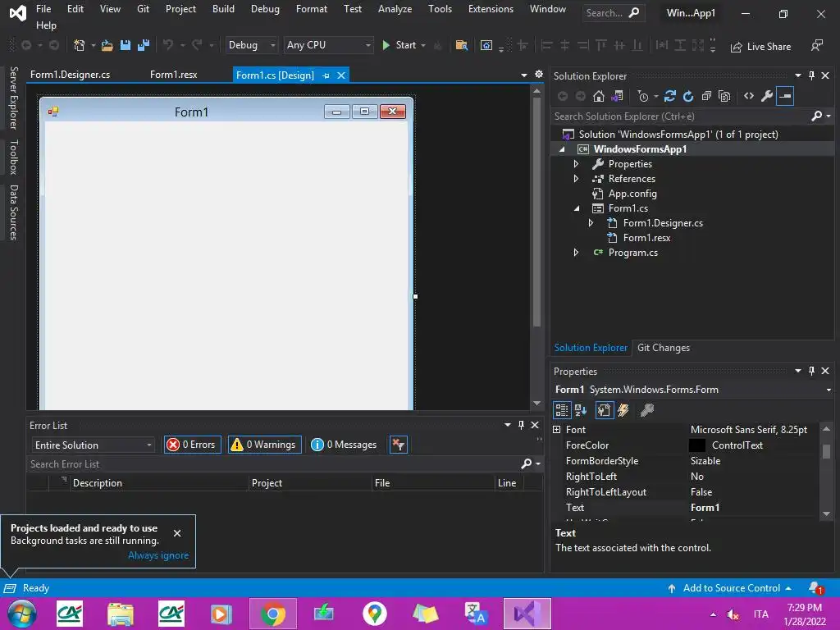Start debugging with the green Start button
Image resolution: width=840 pixels, height=630 pixels.
(399, 46)
